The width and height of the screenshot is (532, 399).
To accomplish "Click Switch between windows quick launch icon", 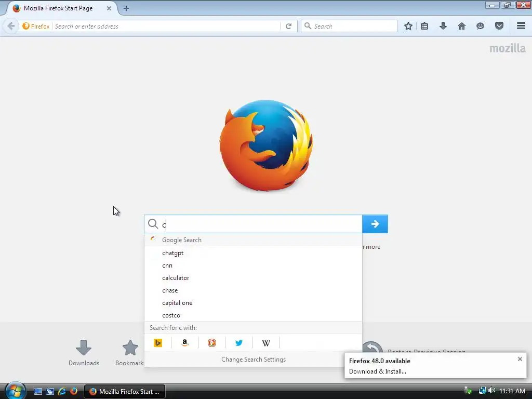I will [50, 392].
